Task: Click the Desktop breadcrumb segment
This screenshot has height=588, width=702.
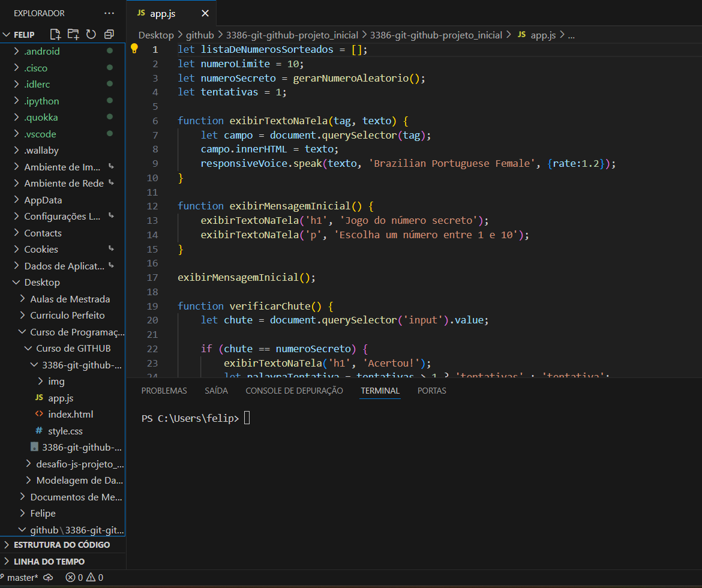Action: coord(156,35)
